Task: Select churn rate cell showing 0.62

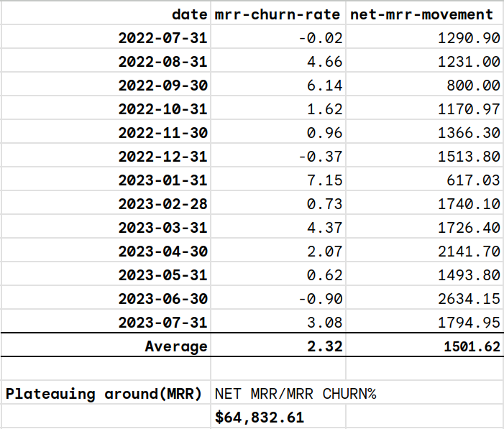Action: click(278, 275)
